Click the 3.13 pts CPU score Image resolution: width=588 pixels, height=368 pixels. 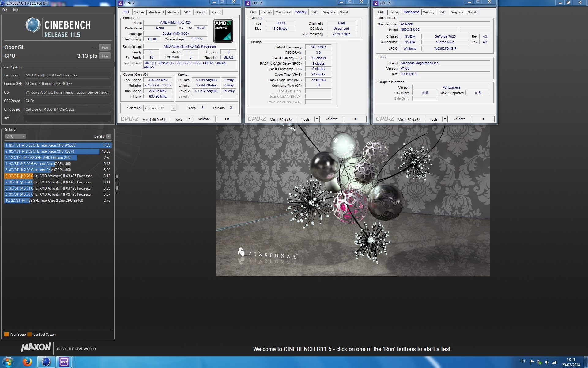pos(87,56)
